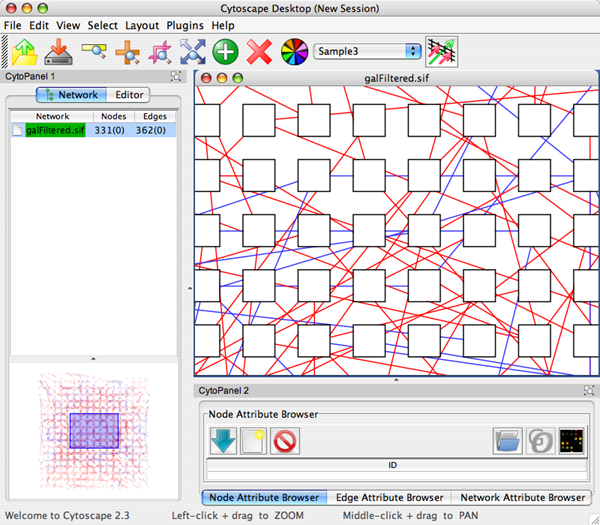Image resolution: width=600 pixels, height=525 pixels.
Task: Click the zoom out magnifier icon
Action: pos(94,51)
